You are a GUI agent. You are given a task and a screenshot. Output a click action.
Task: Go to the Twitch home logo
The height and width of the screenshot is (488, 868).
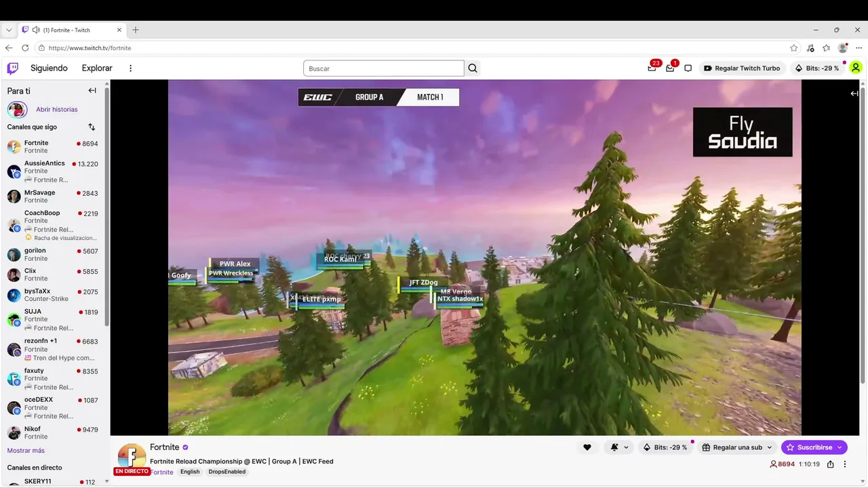click(x=13, y=68)
